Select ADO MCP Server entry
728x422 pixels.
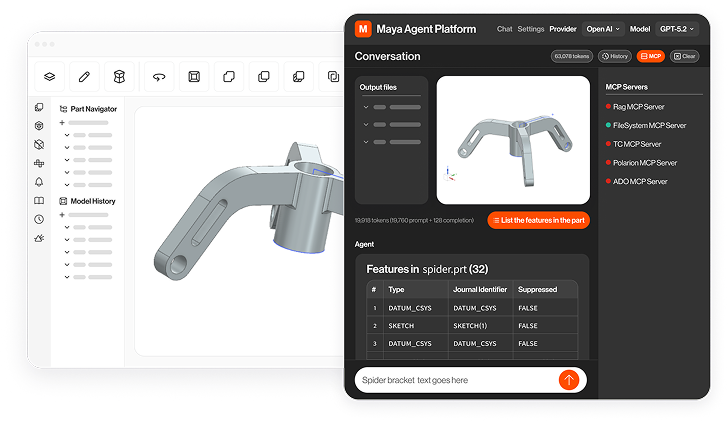tap(640, 182)
